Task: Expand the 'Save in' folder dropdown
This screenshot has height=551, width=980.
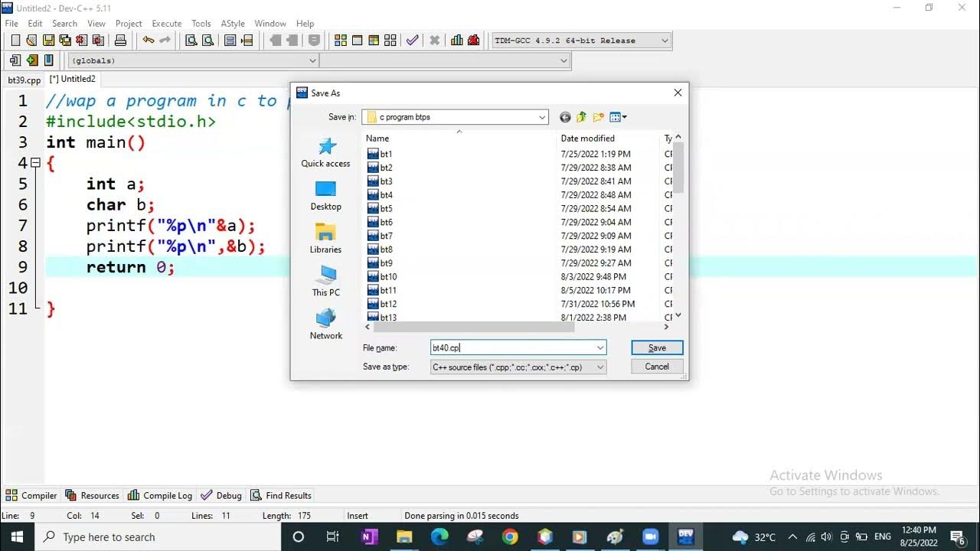Action: click(x=542, y=117)
